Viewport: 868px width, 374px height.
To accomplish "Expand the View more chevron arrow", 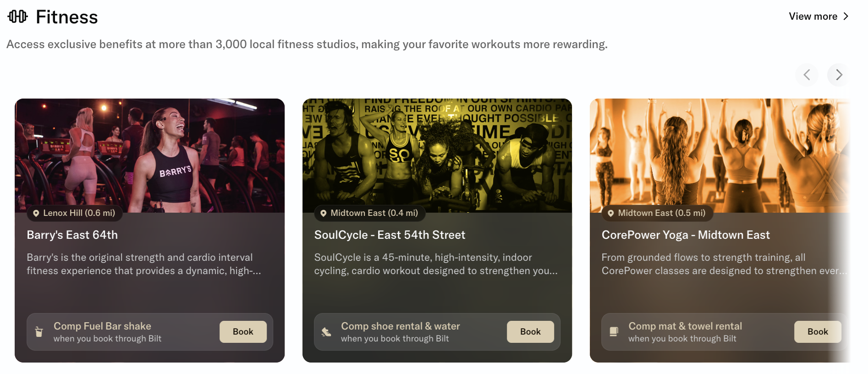I will pos(846,16).
